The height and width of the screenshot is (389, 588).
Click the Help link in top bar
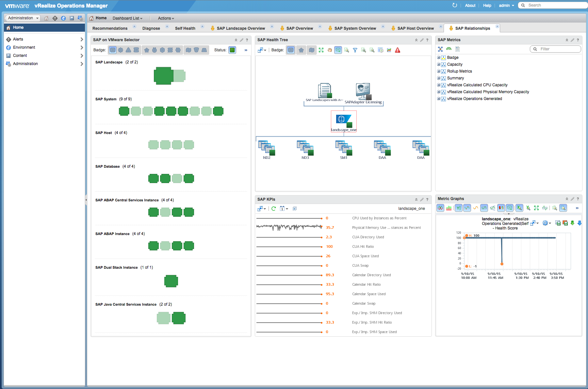(x=487, y=6)
